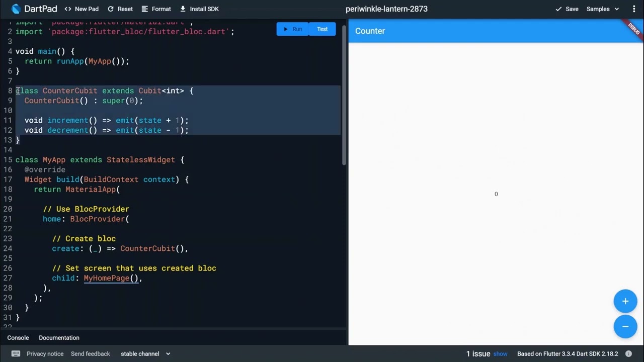Image resolution: width=644 pixels, height=362 pixels.
Task: Click on 'MyHomePage()' in line 27
Action: click(x=111, y=278)
